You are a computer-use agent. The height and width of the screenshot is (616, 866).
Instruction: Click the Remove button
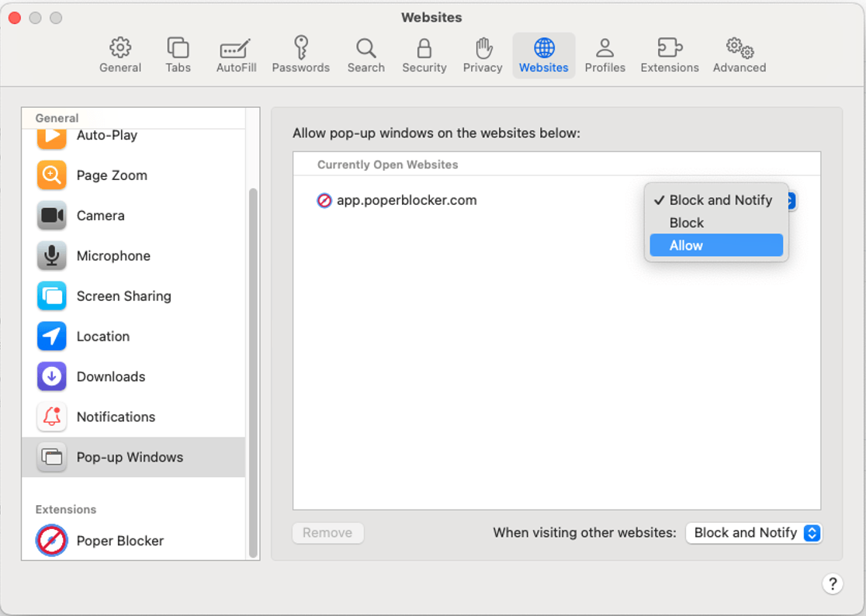pyautogui.click(x=327, y=533)
